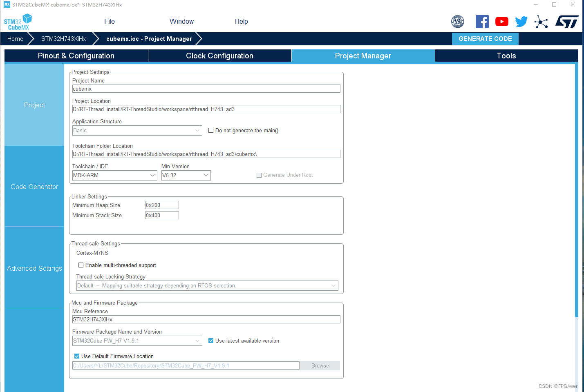Image resolution: width=584 pixels, height=392 pixels.
Task: Click the Cortex-M7NS label
Action: [x=92, y=253]
